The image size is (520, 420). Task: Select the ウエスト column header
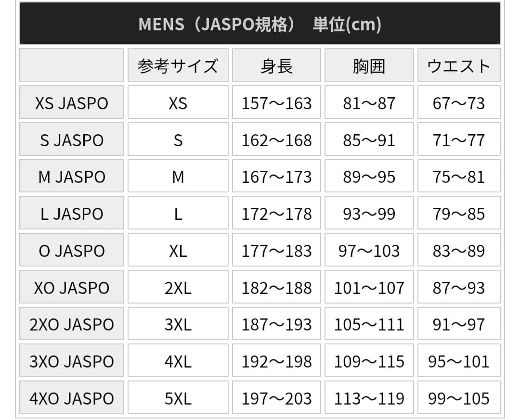pyautogui.click(x=459, y=65)
